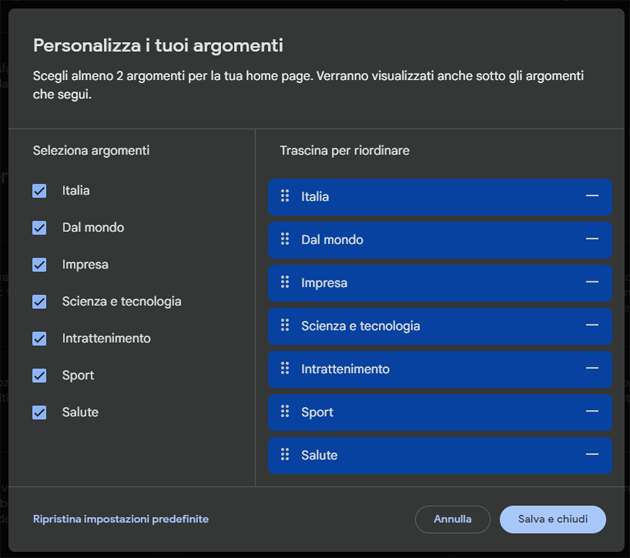The image size is (630, 558).
Task: Grab the Intrattenimento drag handle icon
Action: click(285, 369)
